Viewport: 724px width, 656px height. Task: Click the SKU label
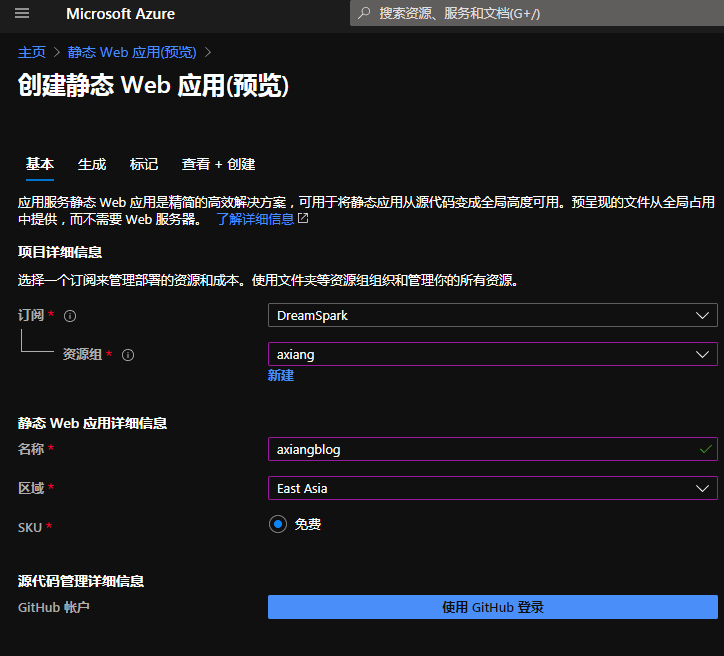pyautogui.click(x=30, y=528)
